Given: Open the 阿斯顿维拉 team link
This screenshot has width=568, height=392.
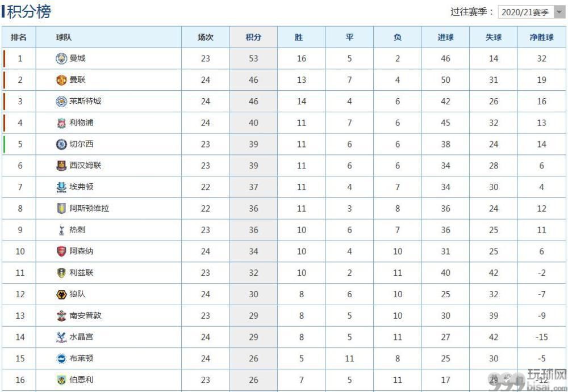Looking at the screenshot, I should pos(89,208).
